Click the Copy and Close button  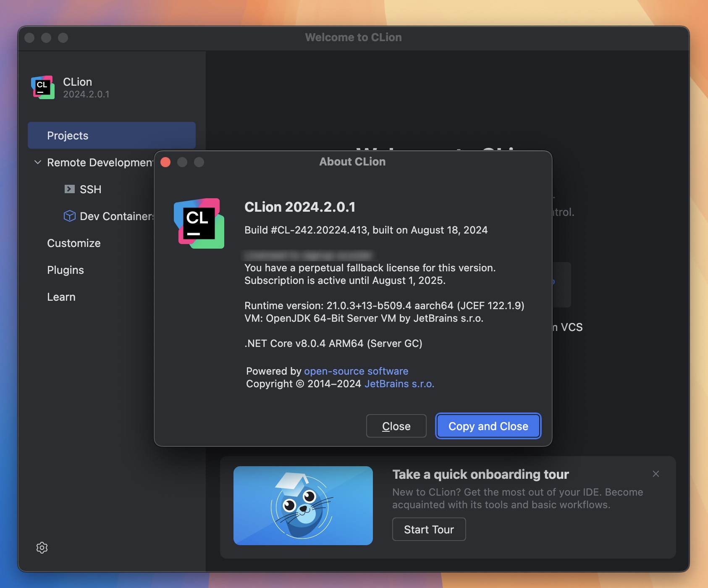488,426
